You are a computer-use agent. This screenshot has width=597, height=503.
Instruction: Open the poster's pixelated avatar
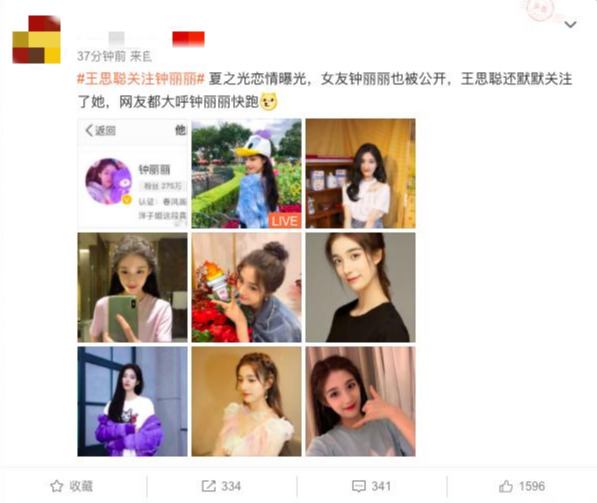(37, 40)
